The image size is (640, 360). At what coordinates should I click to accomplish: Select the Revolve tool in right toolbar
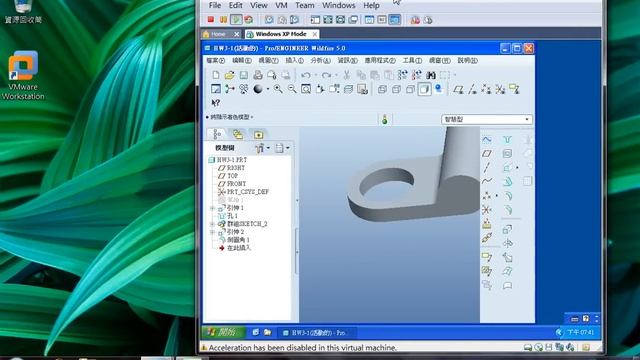pyautogui.click(x=507, y=243)
